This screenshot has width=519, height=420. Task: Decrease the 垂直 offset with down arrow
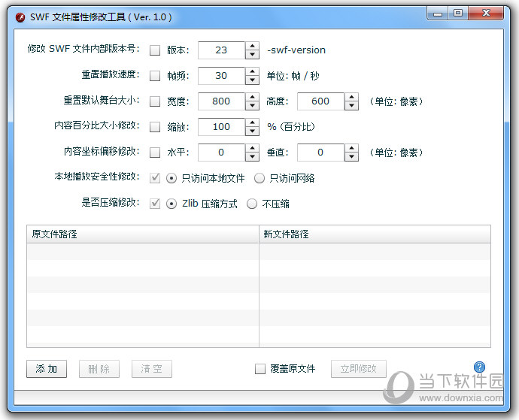351,156
